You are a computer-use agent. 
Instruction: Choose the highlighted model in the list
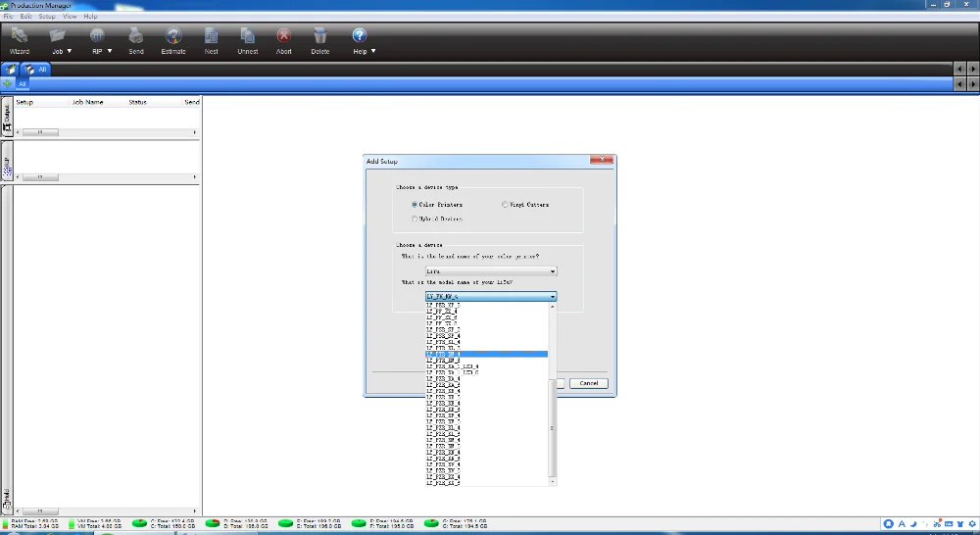coord(486,355)
